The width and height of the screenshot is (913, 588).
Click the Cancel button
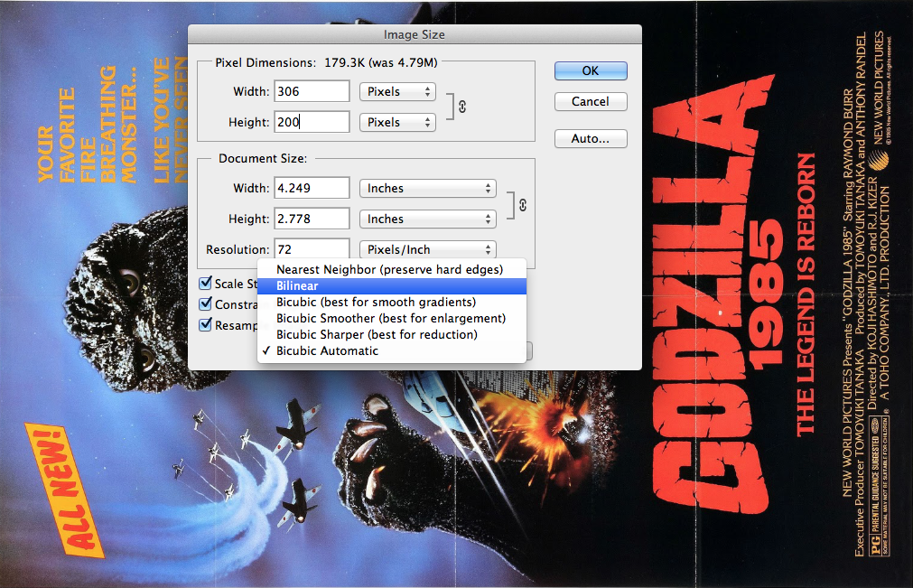(x=591, y=101)
